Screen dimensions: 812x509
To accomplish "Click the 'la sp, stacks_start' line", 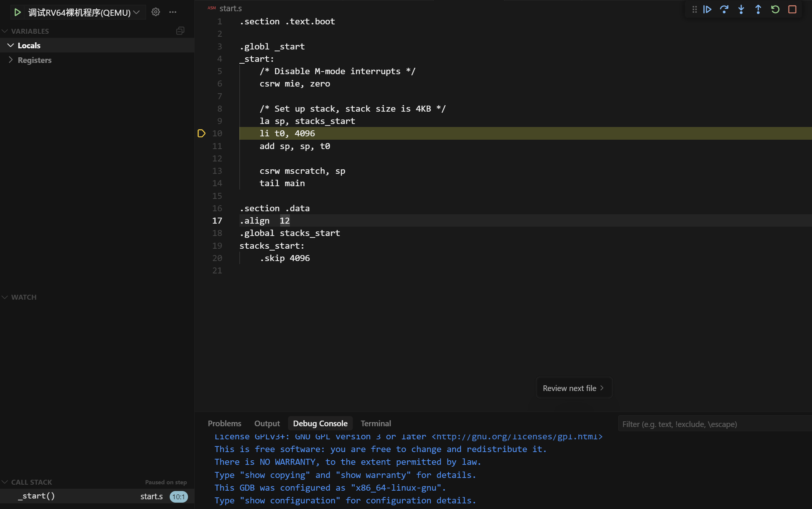I will click(307, 121).
